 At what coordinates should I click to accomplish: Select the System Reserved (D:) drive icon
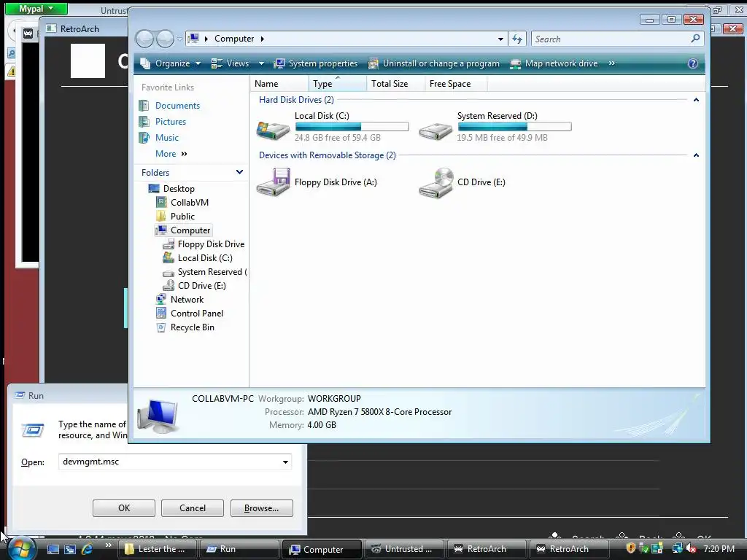click(436, 131)
